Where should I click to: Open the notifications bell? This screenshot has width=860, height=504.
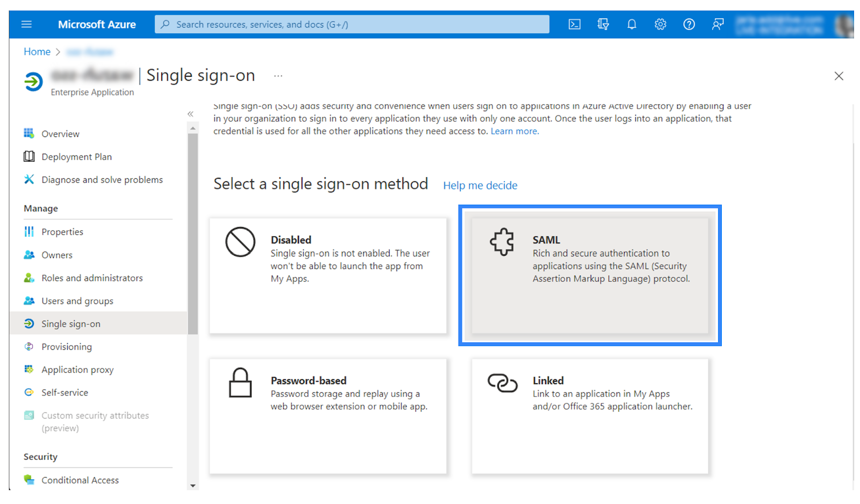click(632, 24)
